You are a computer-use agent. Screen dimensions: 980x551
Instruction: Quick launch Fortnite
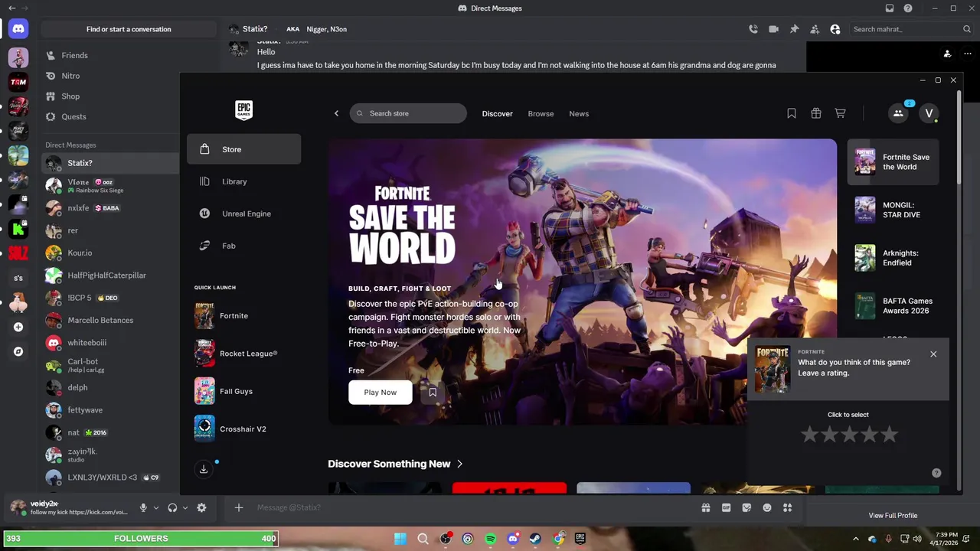click(243, 315)
